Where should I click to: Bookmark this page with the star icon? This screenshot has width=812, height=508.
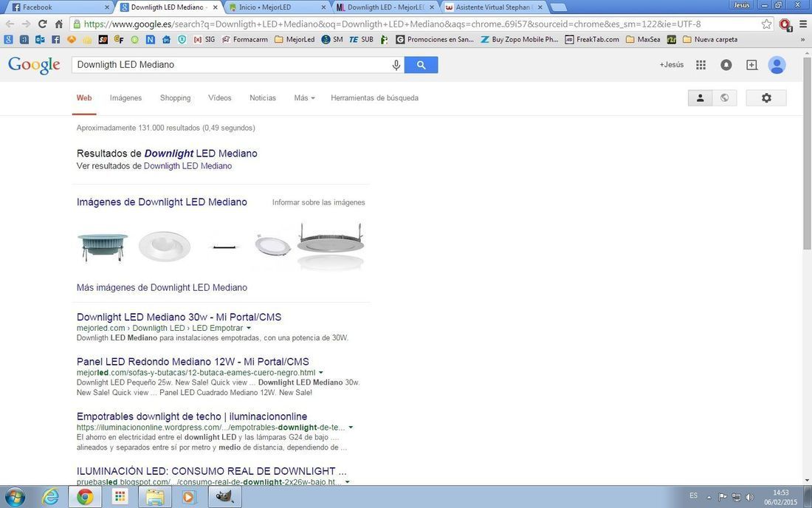[766, 24]
